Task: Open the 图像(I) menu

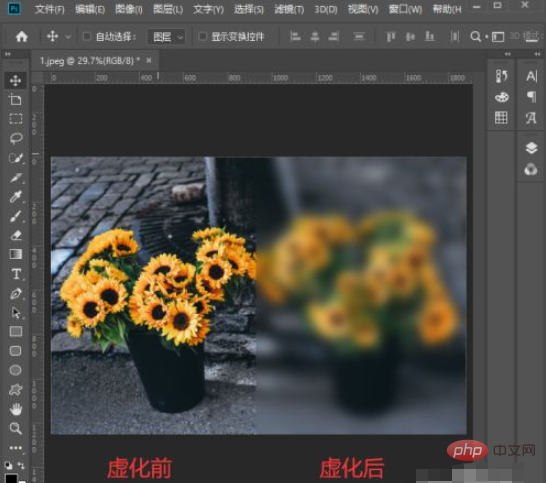Action: (129, 9)
